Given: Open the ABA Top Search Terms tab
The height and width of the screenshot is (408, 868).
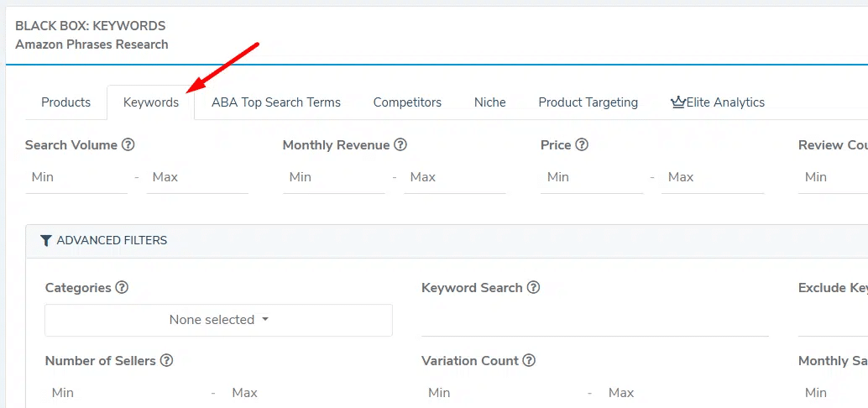Looking at the screenshot, I should click(276, 102).
